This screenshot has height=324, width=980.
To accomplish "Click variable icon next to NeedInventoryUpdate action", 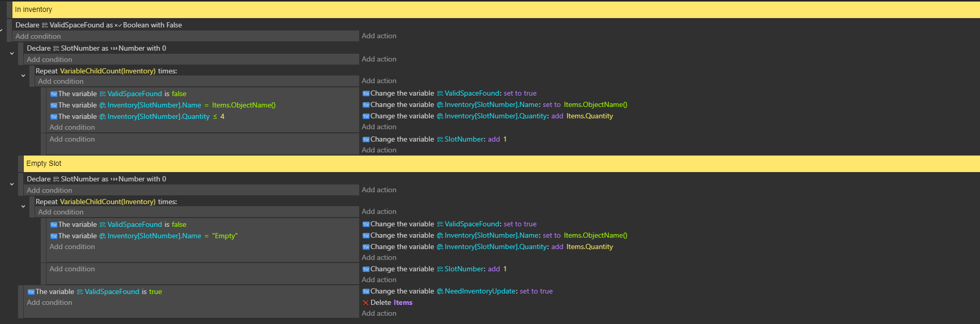I will click(366, 291).
